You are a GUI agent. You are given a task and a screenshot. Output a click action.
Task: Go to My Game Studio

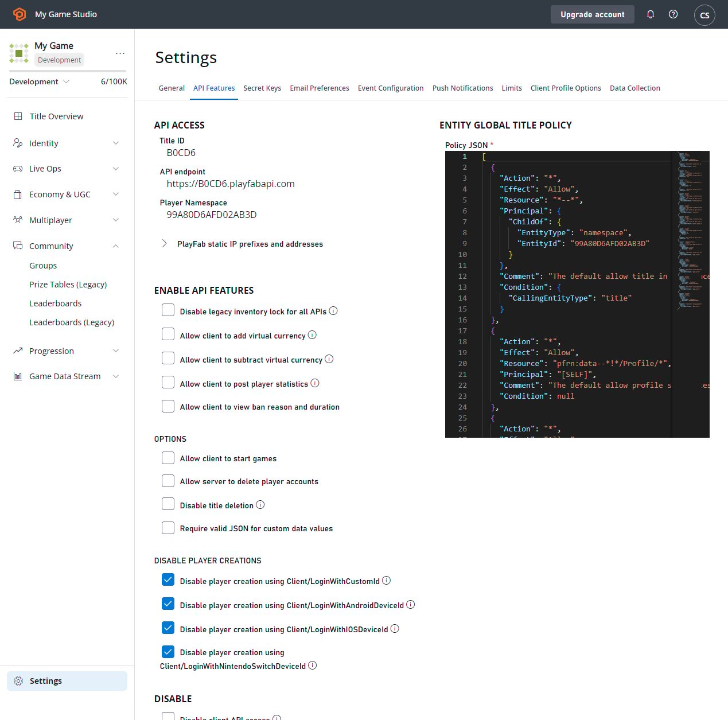tap(66, 14)
